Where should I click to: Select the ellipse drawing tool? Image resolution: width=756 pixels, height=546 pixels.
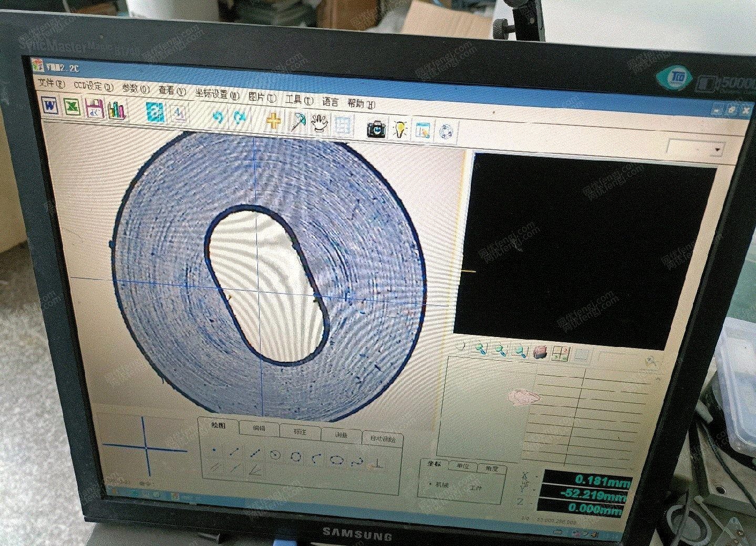[337, 460]
